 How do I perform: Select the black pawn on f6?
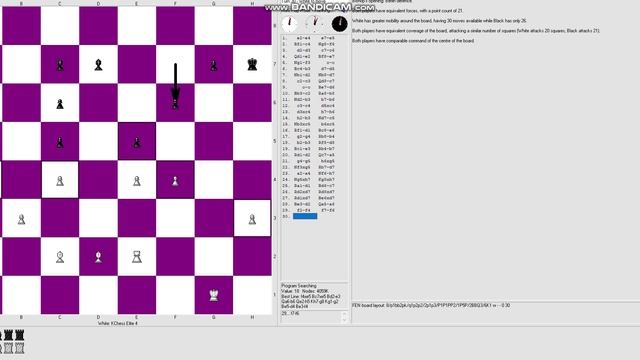coord(175,104)
